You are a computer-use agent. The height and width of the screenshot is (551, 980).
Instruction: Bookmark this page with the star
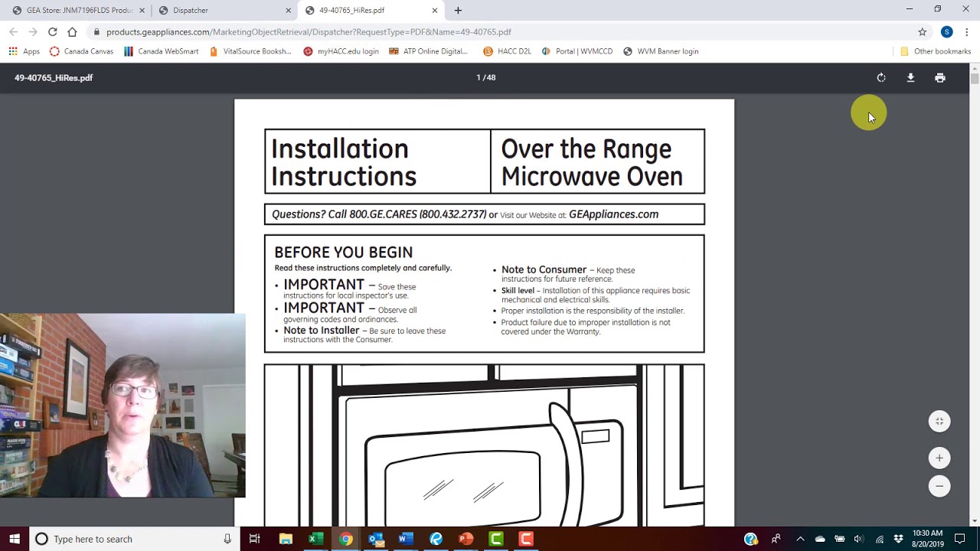tap(923, 32)
